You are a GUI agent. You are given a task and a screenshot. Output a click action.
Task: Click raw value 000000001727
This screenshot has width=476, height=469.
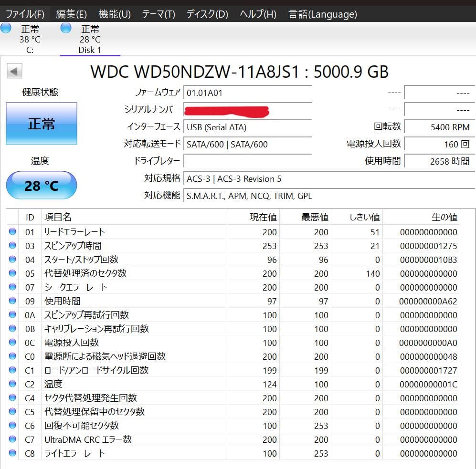(x=428, y=370)
